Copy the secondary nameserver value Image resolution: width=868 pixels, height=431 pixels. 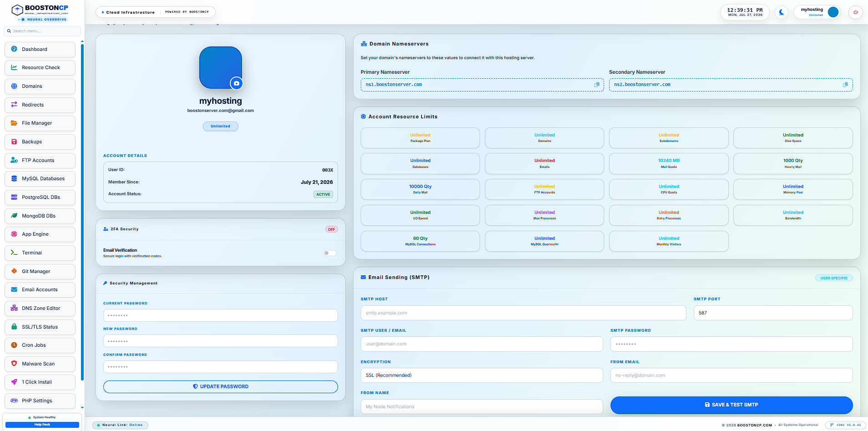pos(845,85)
